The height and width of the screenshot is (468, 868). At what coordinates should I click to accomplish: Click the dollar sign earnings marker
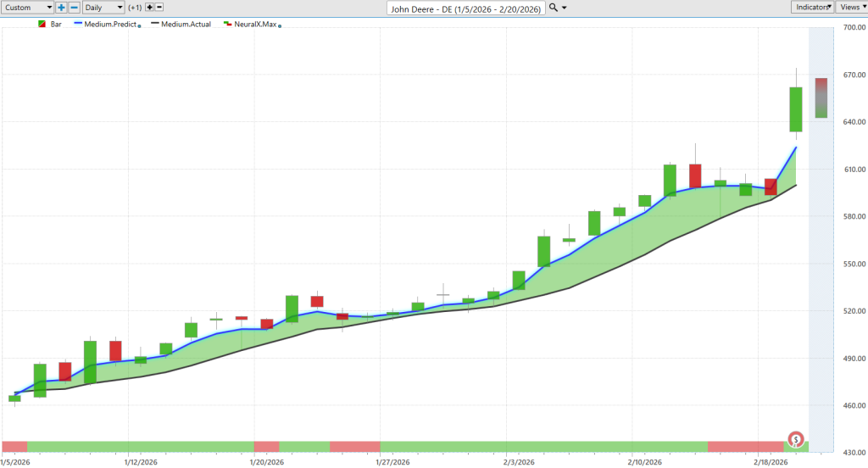[x=795, y=440]
